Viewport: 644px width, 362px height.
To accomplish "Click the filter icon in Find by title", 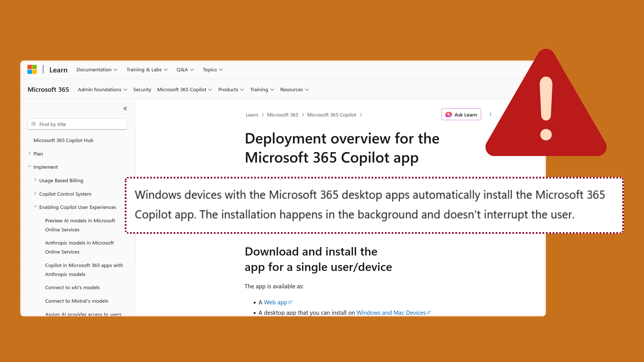I will (34, 124).
